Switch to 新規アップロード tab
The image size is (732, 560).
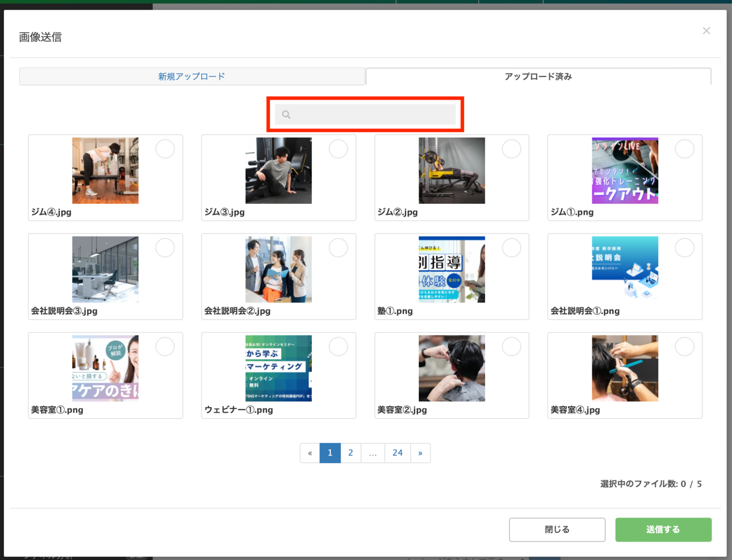pyautogui.click(x=192, y=77)
